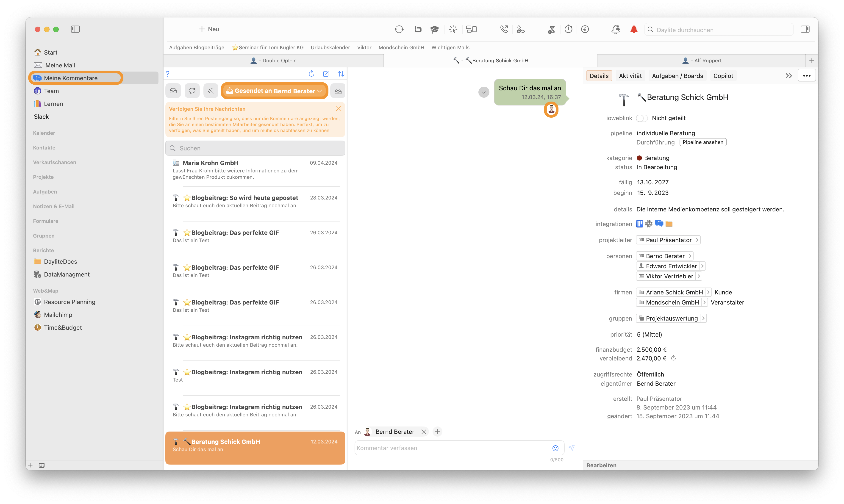Click the archive tray icon
The width and height of the screenshot is (844, 504).
338,91
